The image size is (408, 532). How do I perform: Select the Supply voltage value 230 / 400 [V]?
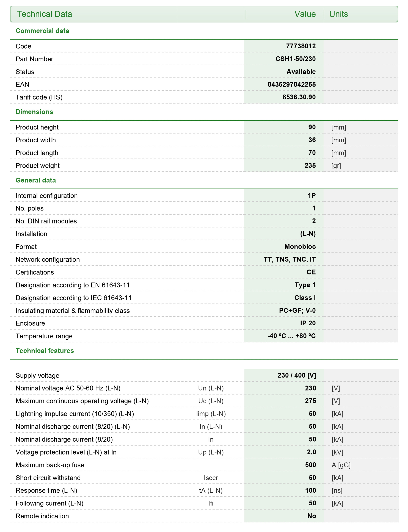[x=297, y=375]
